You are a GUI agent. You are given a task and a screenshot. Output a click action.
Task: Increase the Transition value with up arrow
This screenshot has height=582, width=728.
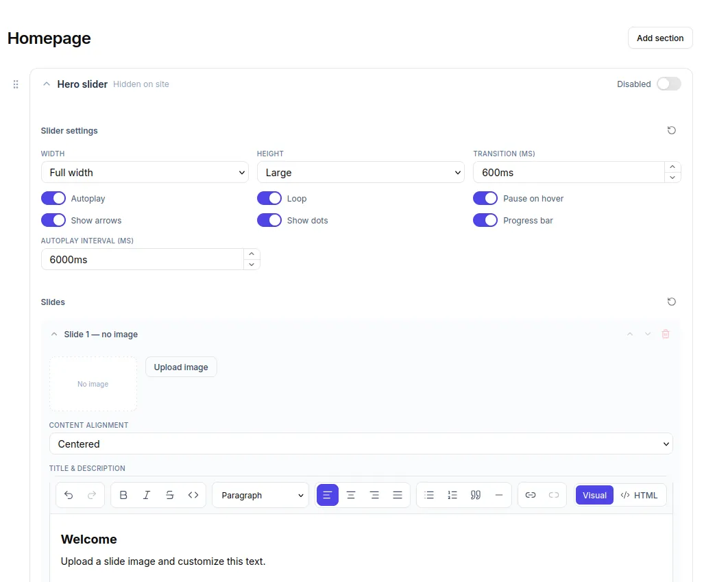coord(672,167)
